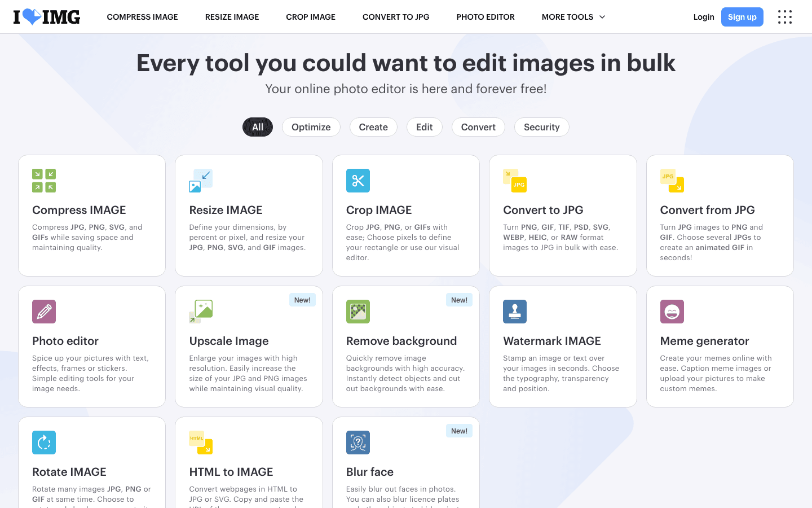Screen dimensions: 812x508
Task: Open PHOTO EDITOR from top navigation
Action: pos(485,17)
